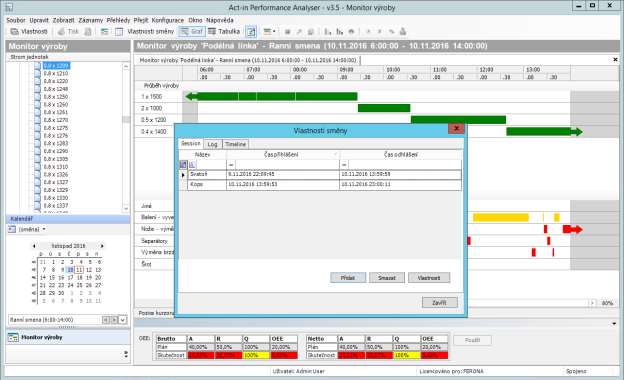Viewport: 624px width, 380px height.
Task: Switch to the Log tab in dialog
Action: (x=213, y=144)
